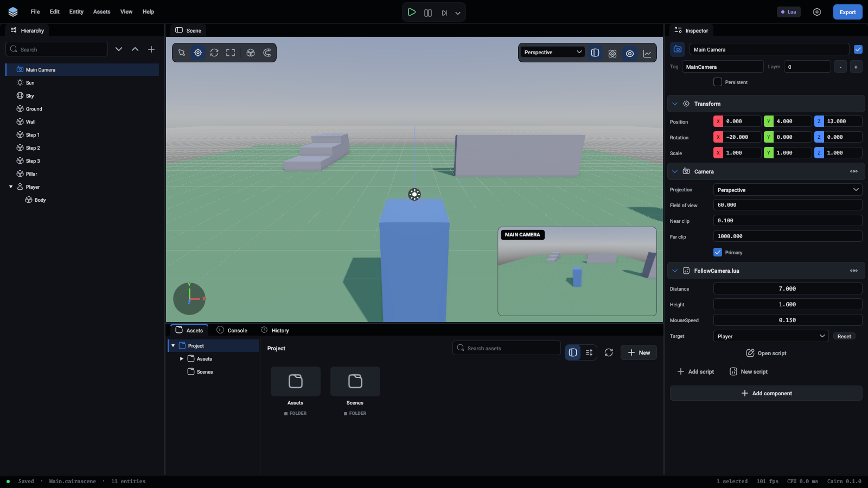
Task: Toggle the asset panel layout icon next to sort
Action: pos(573,352)
